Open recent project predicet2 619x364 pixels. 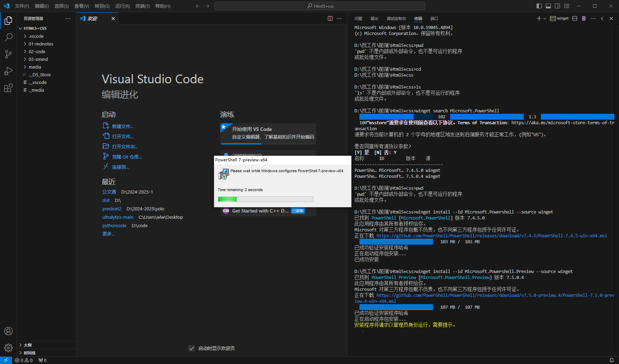click(112, 209)
